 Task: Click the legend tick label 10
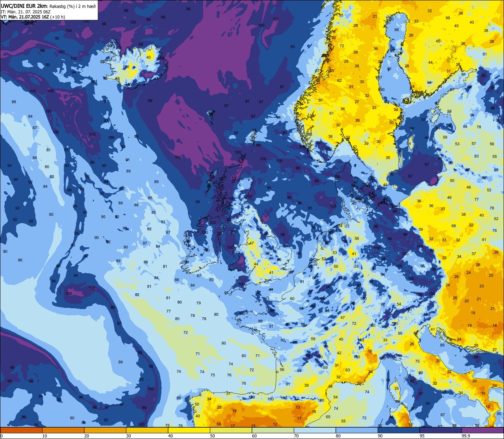(x=45, y=436)
